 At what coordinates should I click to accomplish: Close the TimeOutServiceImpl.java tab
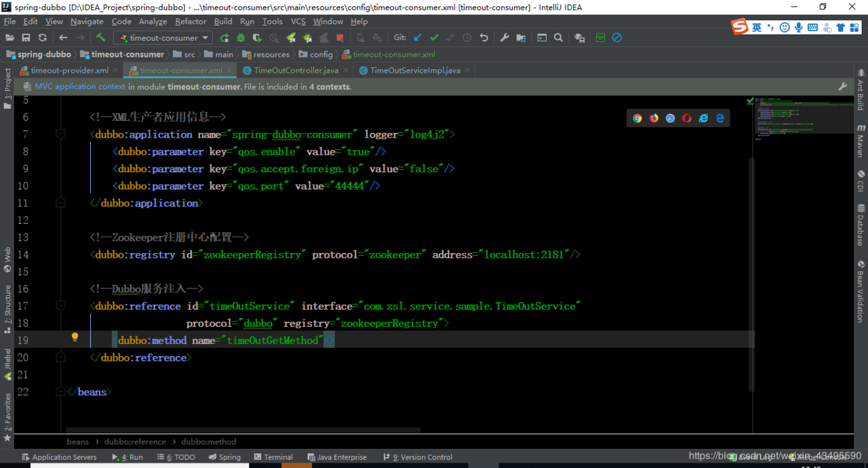tap(469, 70)
